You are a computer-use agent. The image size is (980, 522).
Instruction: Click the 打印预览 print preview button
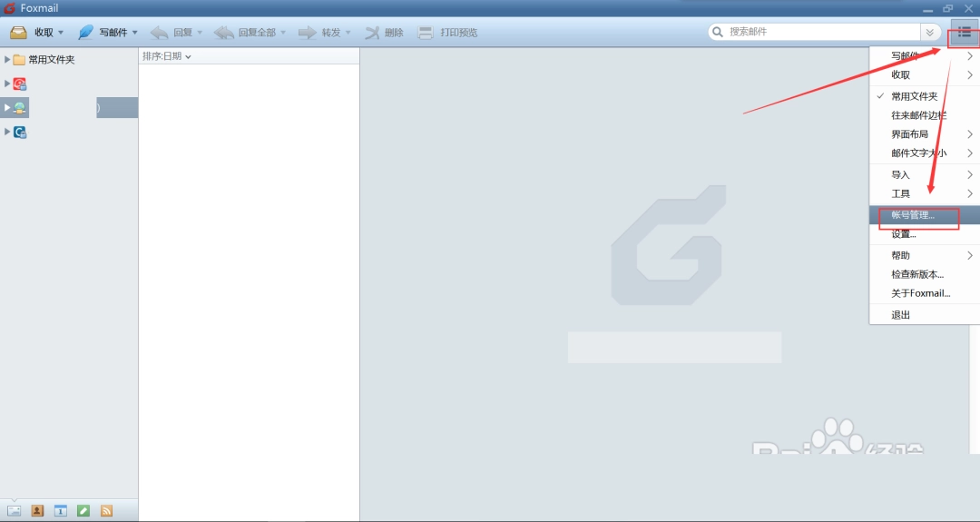447,33
